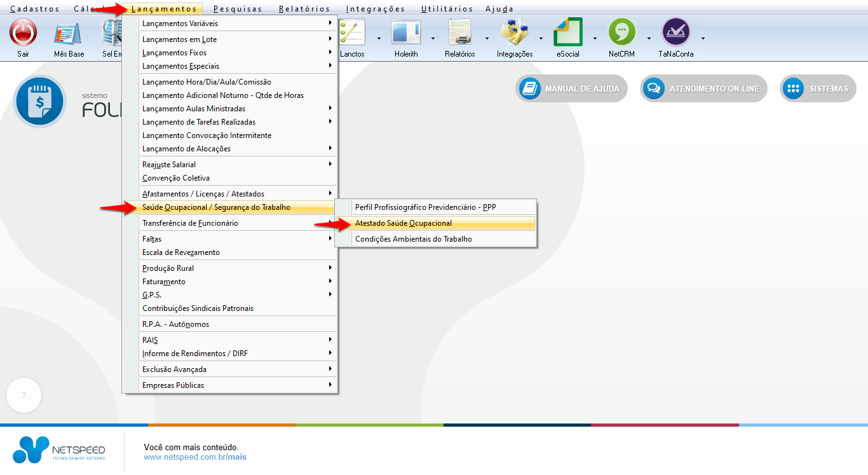Open the Relatórios menu in menu bar
868x475 pixels.
tap(304, 9)
